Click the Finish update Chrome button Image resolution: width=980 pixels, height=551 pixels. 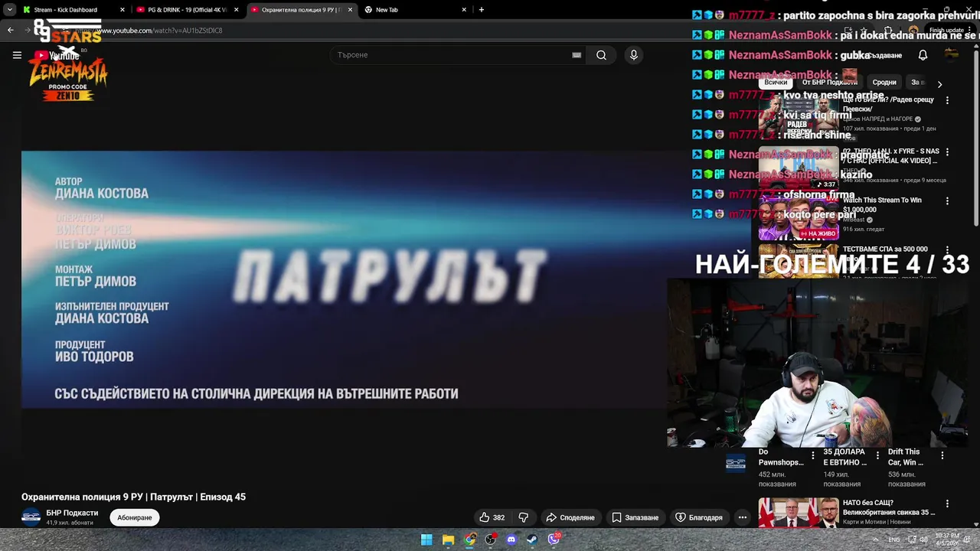(x=948, y=30)
